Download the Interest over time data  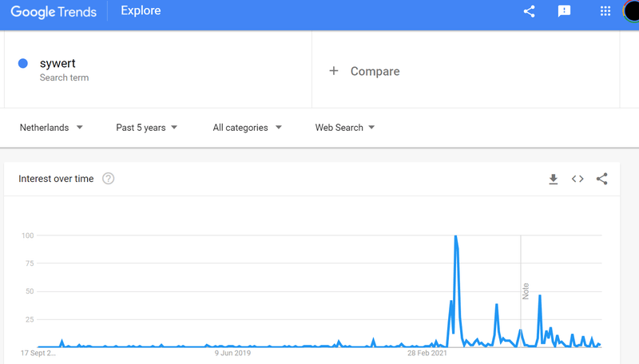pos(553,179)
